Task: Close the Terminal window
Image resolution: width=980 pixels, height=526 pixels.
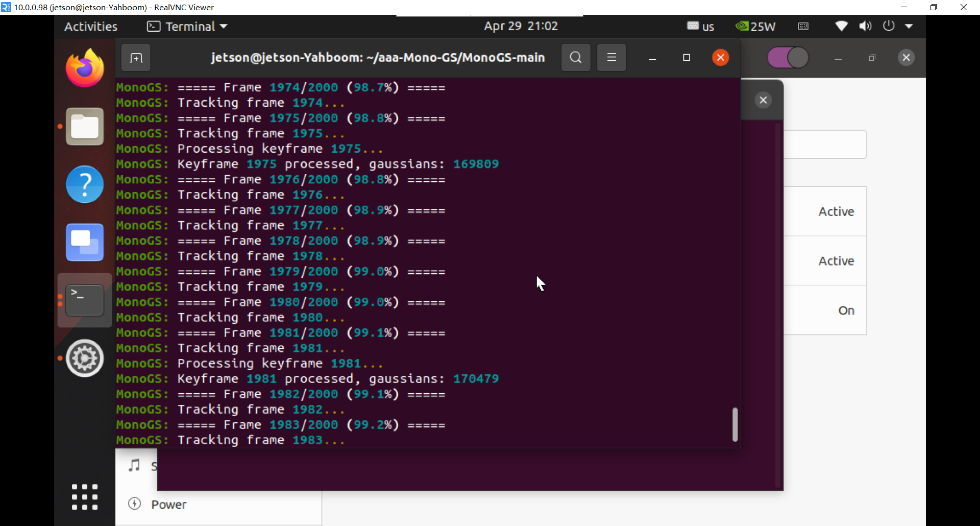Action: [721, 58]
